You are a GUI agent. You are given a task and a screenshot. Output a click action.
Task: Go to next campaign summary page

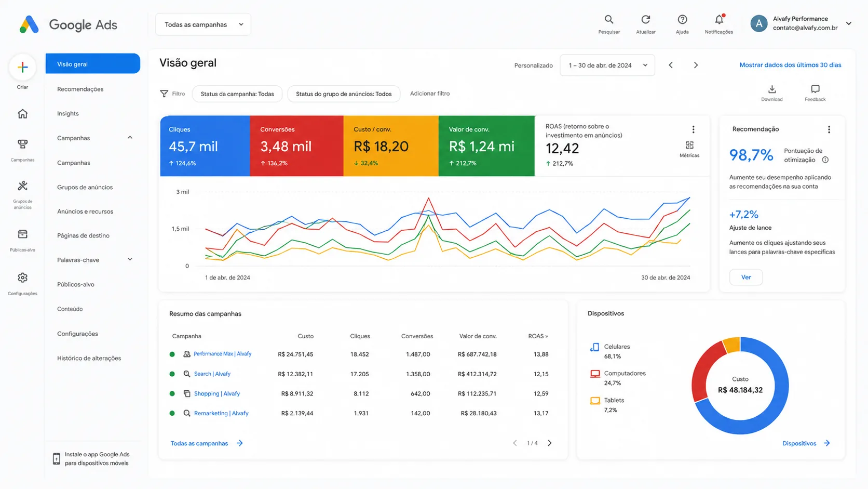coord(550,443)
